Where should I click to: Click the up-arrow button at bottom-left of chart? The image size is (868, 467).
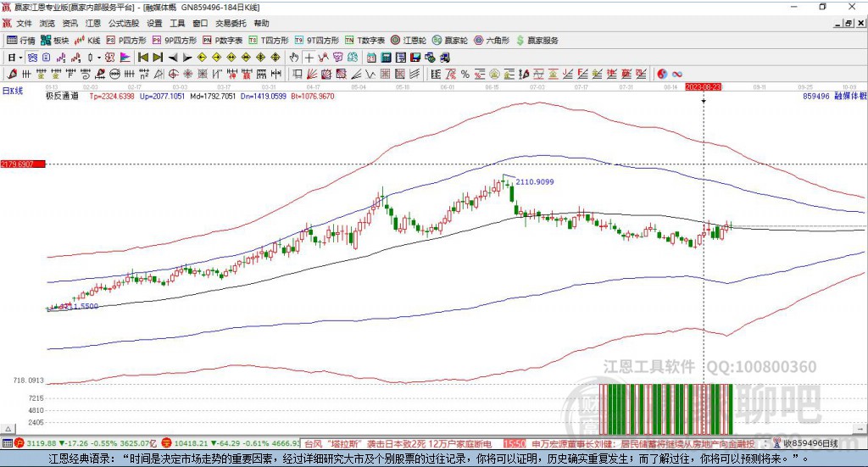(x=8, y=429)
